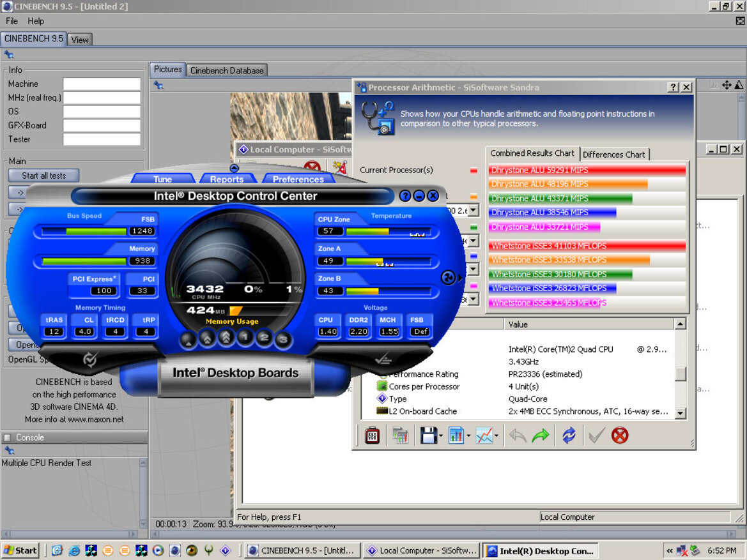
Task: Open the Cinebench Database tab
Action: (x=227, y=70)
